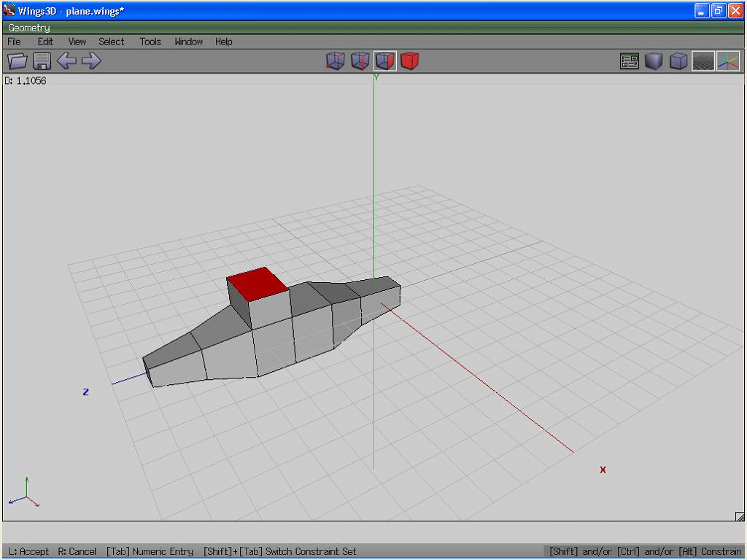Viewport: 747px width, 560px height.
Task: Expand the View menu
Action: point(77,42)
